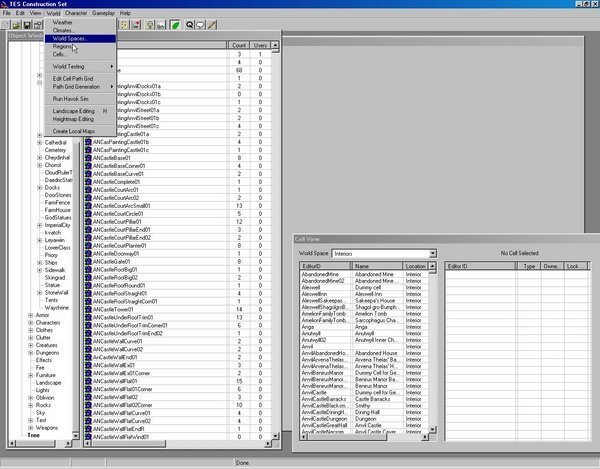Sort cell list by Name column header

(377, 266)
